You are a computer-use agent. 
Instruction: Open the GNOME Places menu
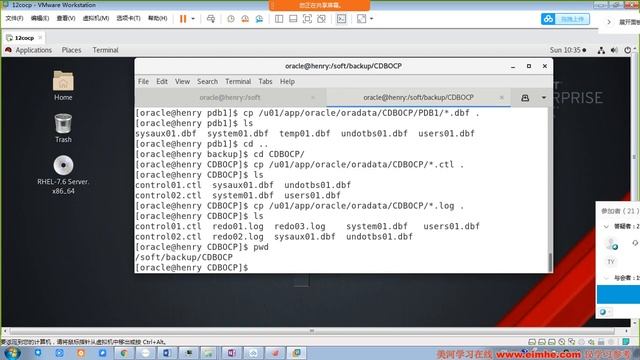coord(71,50)
